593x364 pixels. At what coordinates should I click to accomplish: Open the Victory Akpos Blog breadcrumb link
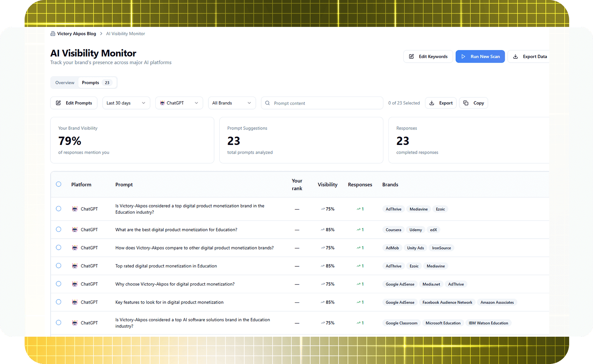coord(77,34)
